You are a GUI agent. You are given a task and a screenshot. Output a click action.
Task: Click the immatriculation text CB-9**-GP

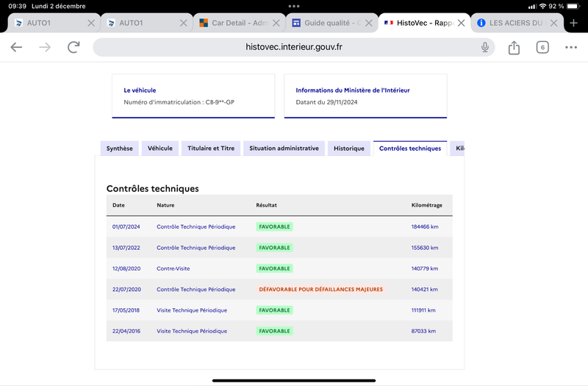pyautogui.click(x=220, y=102)
